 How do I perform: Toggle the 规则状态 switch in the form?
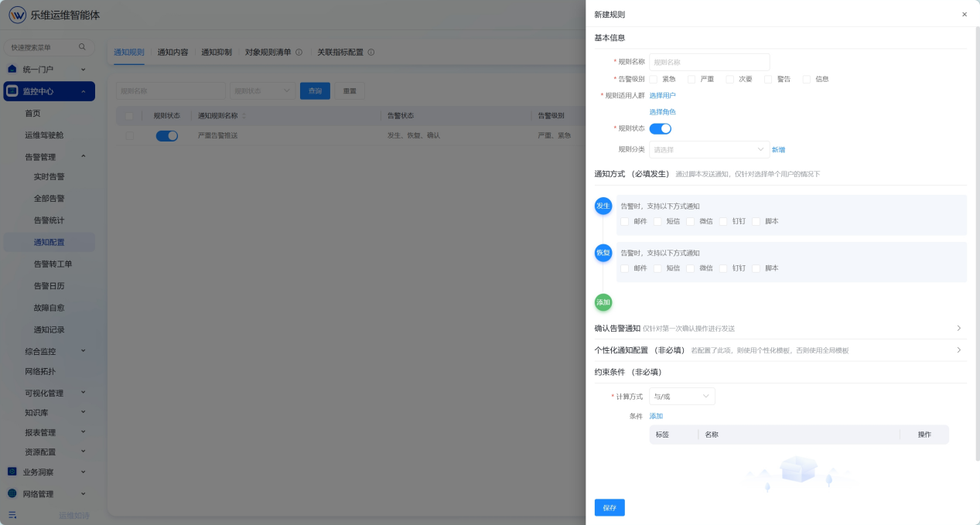pyautogui.click(x=660, y=128)
